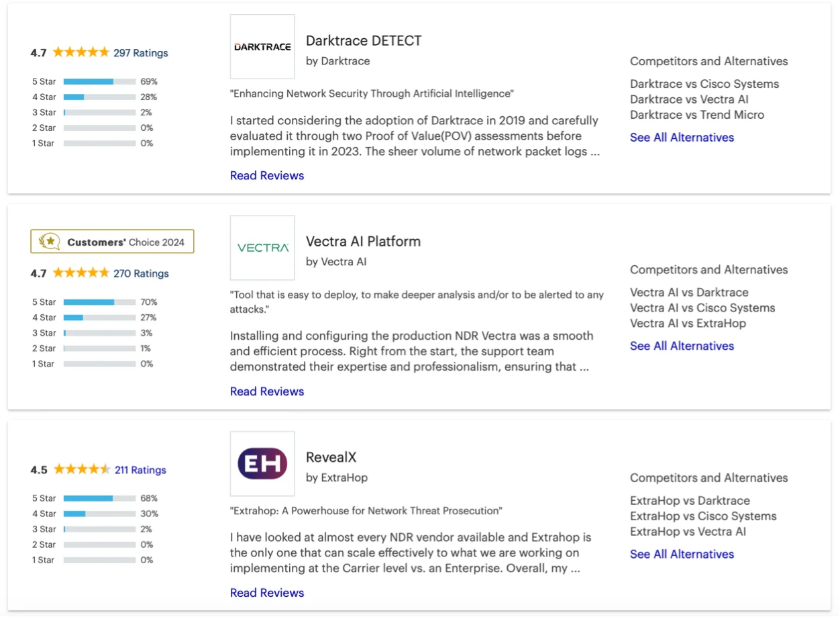The height and width of the screenshot is (619, 840).
Task: Click RevealX 3 Star 2% rating bar
Action: tap(99, 530)
